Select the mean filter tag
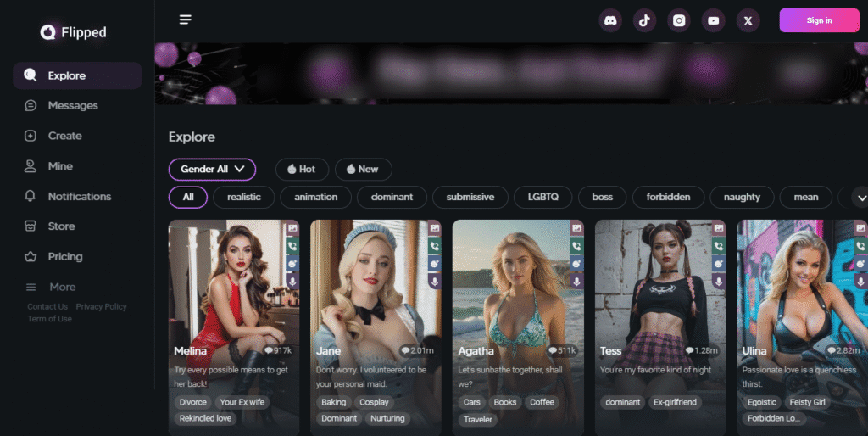The width and height of the screenshot is (868, 436). [806, 198]
